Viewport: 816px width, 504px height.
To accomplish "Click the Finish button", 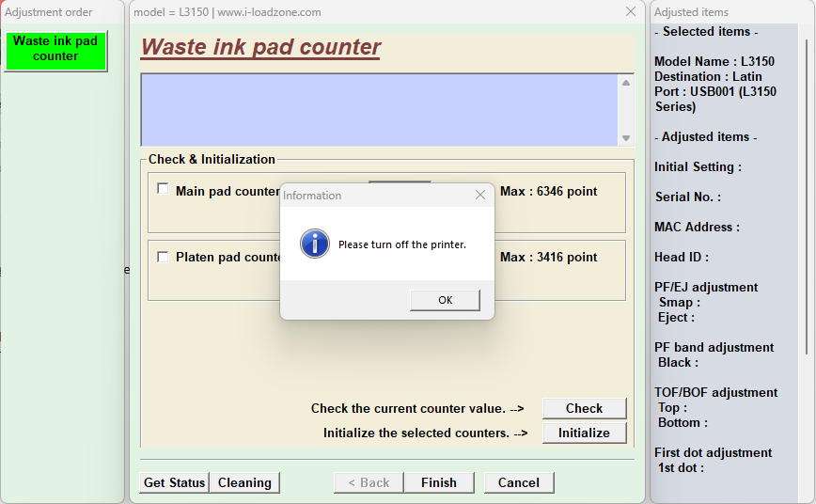I will [x=438, y=482].
